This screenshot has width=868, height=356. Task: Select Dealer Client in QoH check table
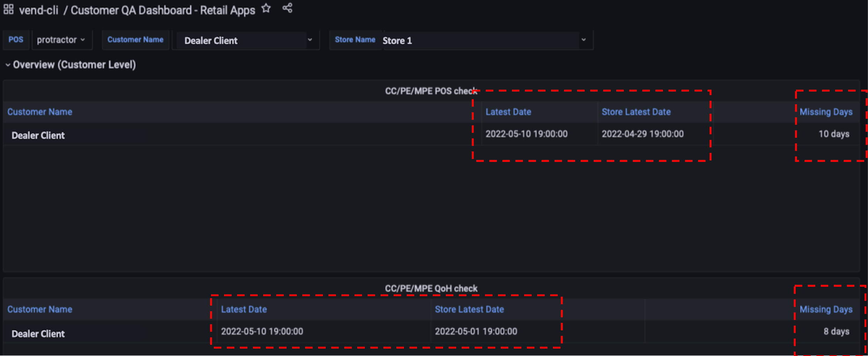pyautogui.click(x=38, y=334)
